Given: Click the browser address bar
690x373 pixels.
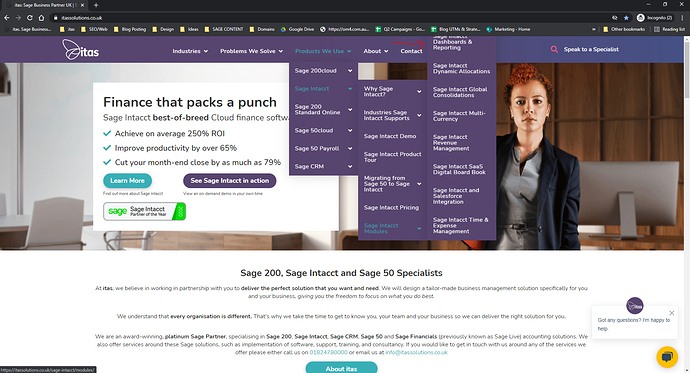Looking at the screenshot, I should coord(330,18).
